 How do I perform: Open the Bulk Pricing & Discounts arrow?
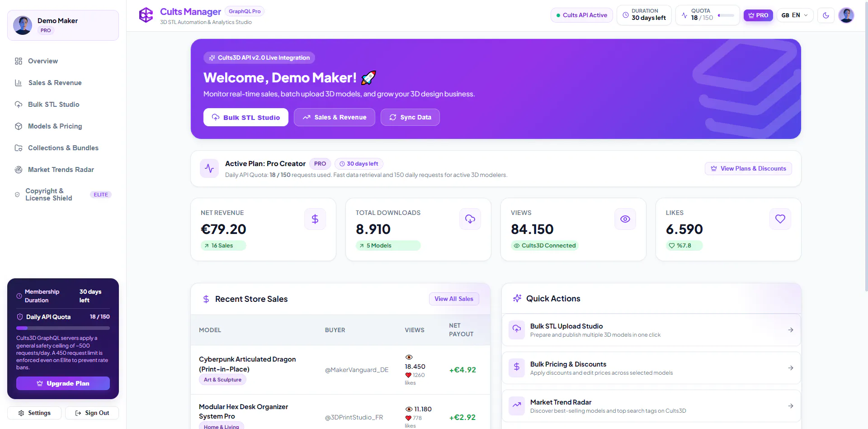[791, 368]
